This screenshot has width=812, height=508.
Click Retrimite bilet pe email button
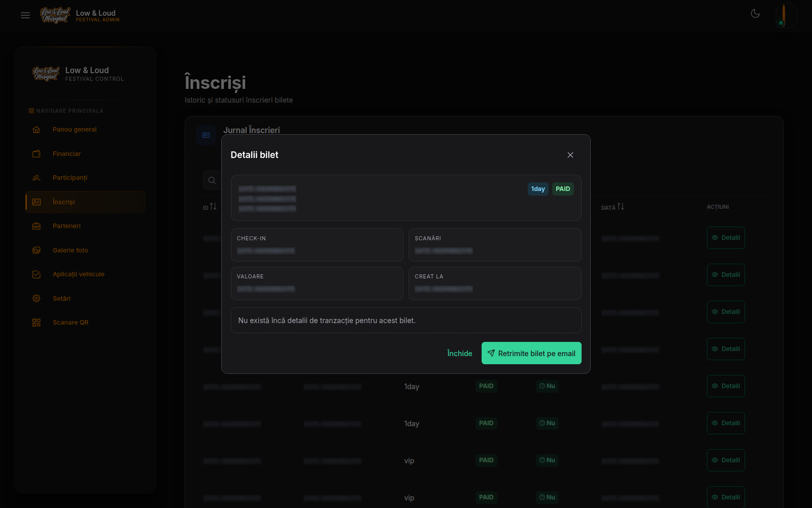click(531, 353)
